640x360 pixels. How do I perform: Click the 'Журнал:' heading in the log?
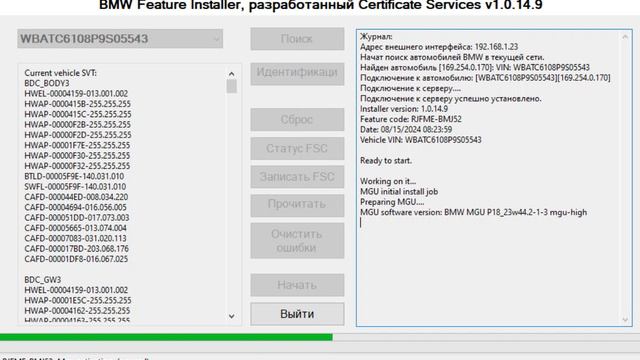coord(376,36)
